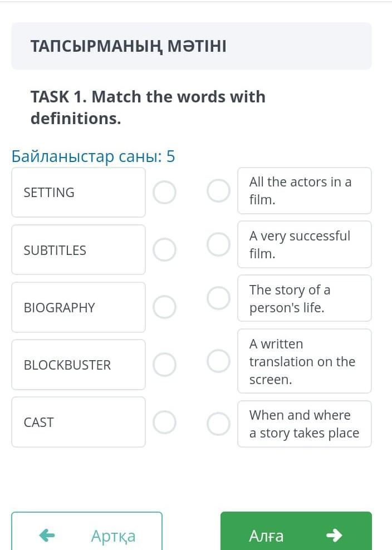Click the Артқа back button
Image resolution: width=392 pixels, height=550 pixels.
(87, 532)
